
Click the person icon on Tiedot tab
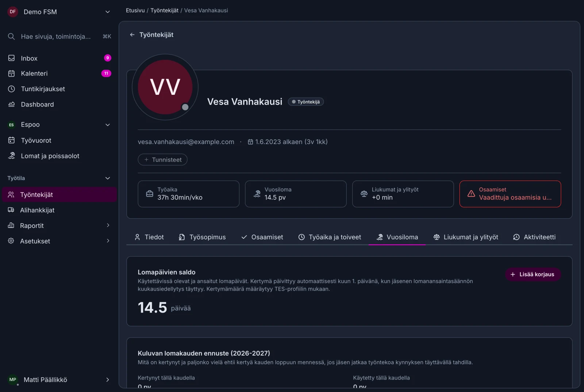137,237
